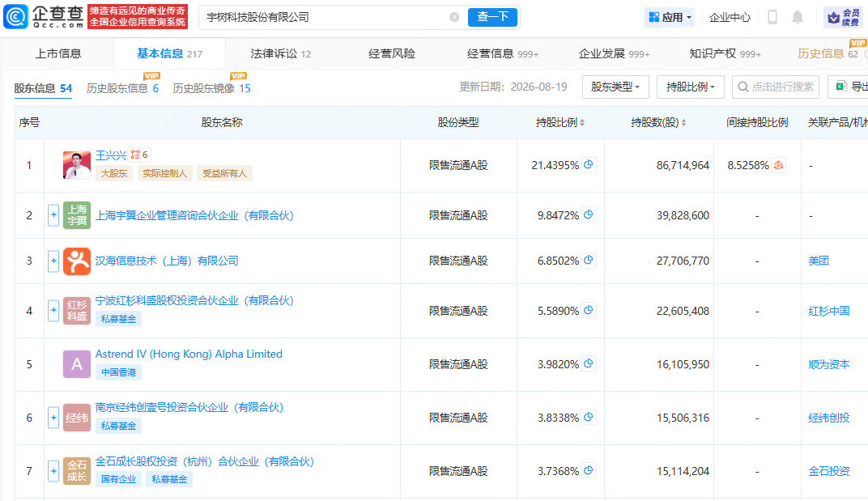This screenshot has height=501, width=868.
Task: Click the 点击进行搜索 shareholder search field
Action: tap(776, 87)
